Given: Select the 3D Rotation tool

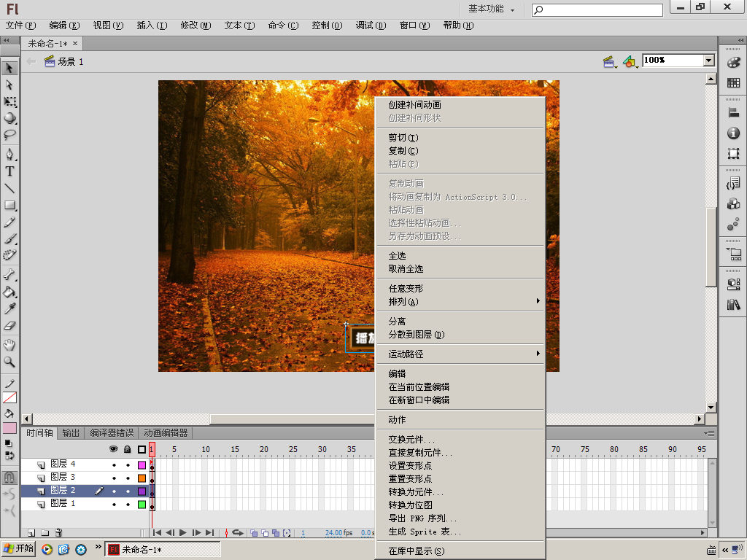Looking at the screenshot, I should (9, 118).
